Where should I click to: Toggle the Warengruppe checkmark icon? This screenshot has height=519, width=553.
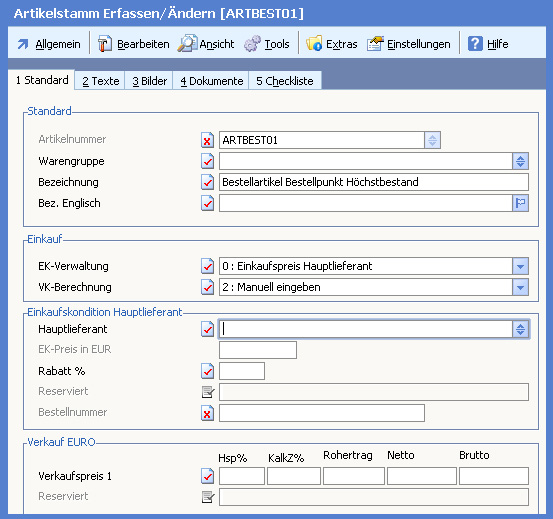[207, 161]
